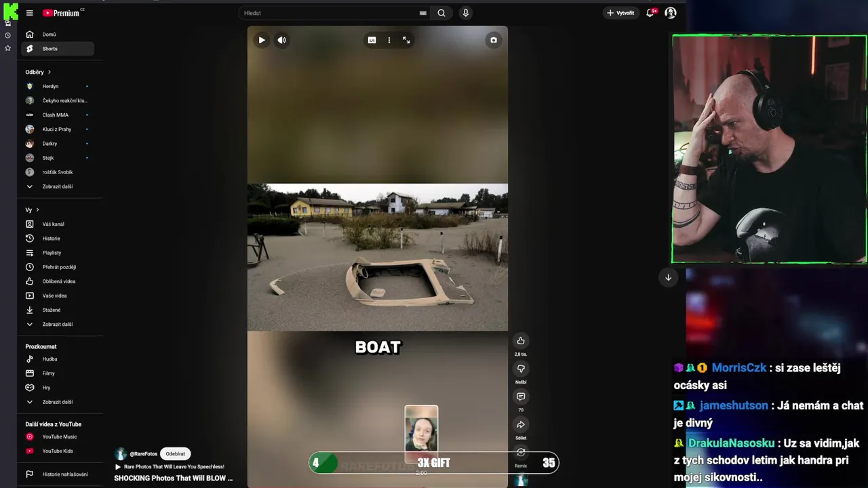Enter fullscreen for the Short
The height and width of the screenshot is (488, 868).
coord(406,40)
